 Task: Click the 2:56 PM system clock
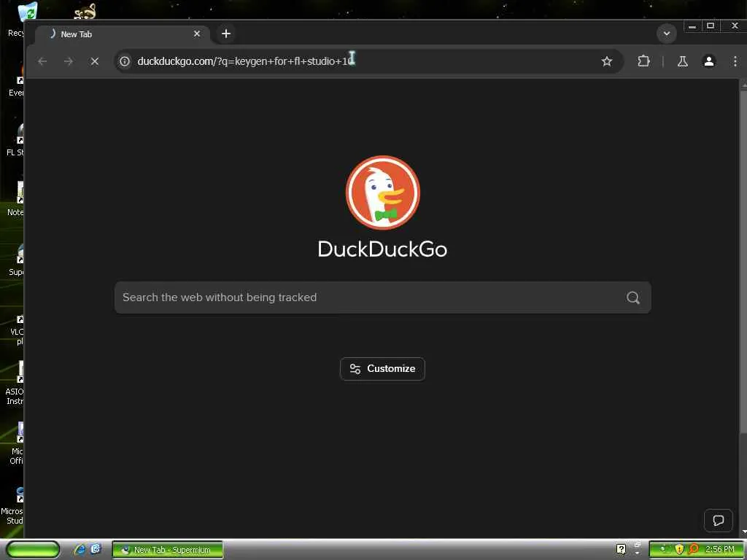coord(720,550)
